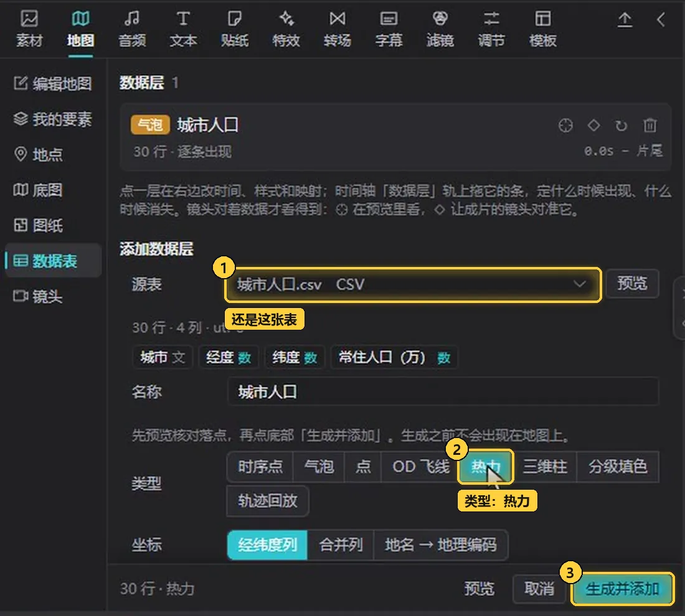Click the 数据层 heading
The width and height of the screenshot is (685, 616).
(142, 83)
